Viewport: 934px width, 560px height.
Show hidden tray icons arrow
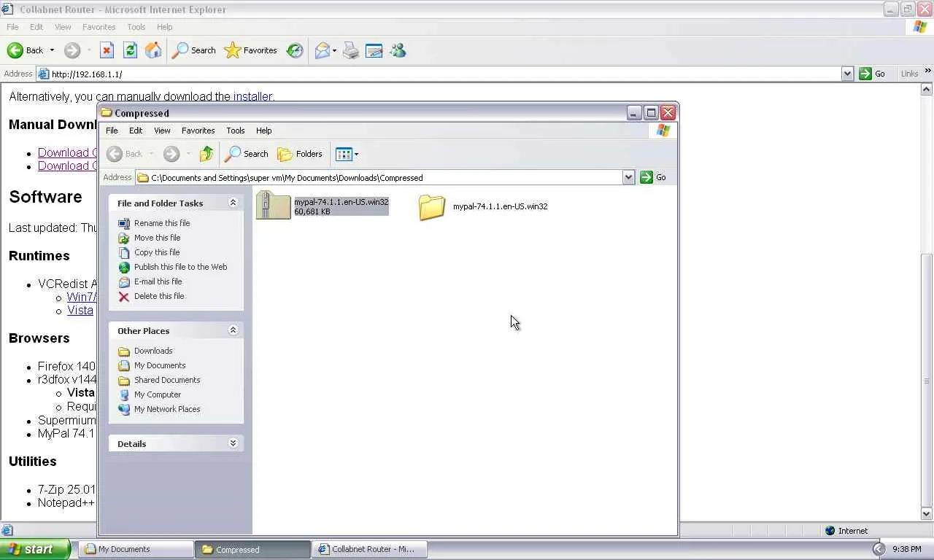(879, 549)
